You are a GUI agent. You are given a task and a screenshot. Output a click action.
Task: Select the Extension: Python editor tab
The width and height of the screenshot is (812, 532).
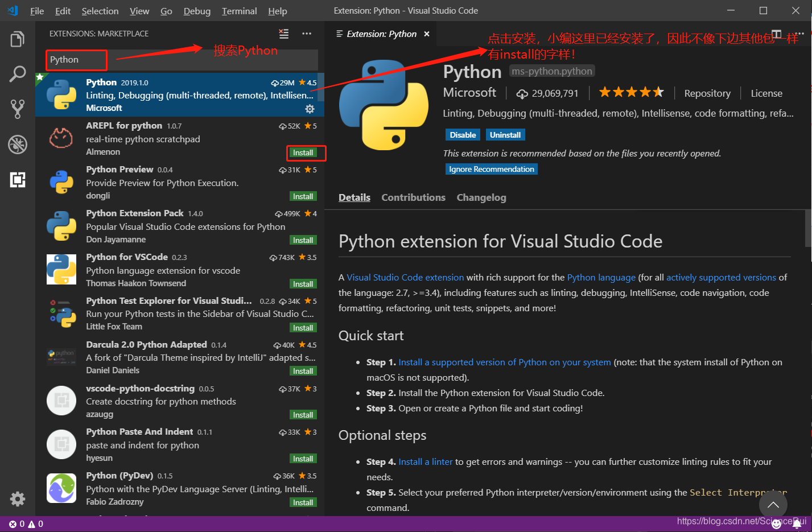[x=381, y=34]
